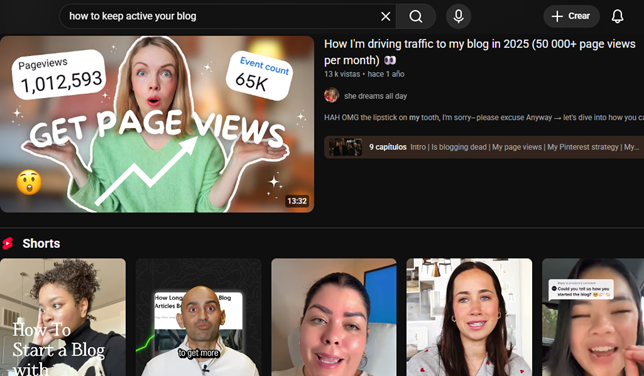Open notifications with the bell icon
The width and height of the screenshot is (644, 376).
(617, 16)
